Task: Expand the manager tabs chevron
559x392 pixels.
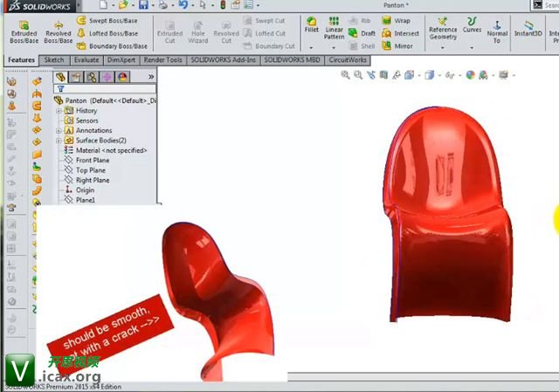Action: tap(151, 77)
